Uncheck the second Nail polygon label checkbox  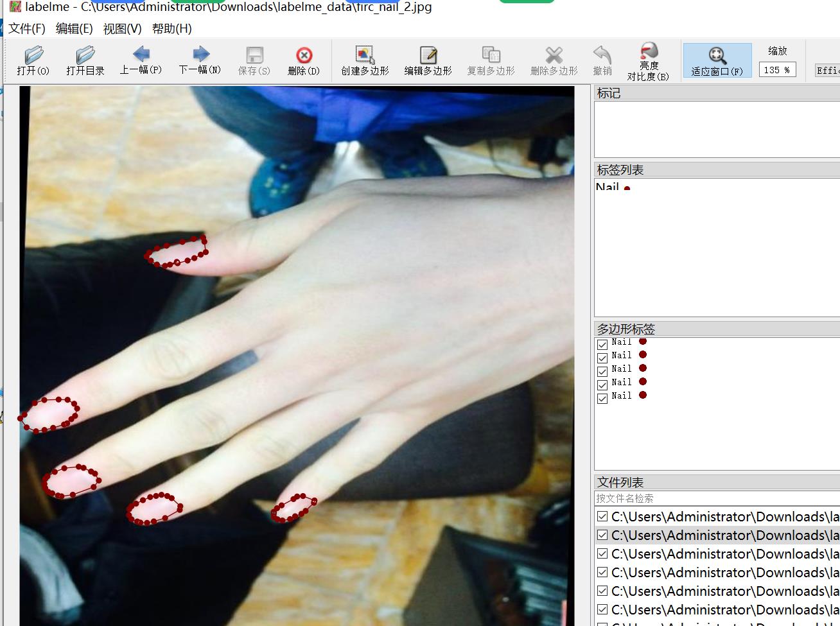(602, 358)
